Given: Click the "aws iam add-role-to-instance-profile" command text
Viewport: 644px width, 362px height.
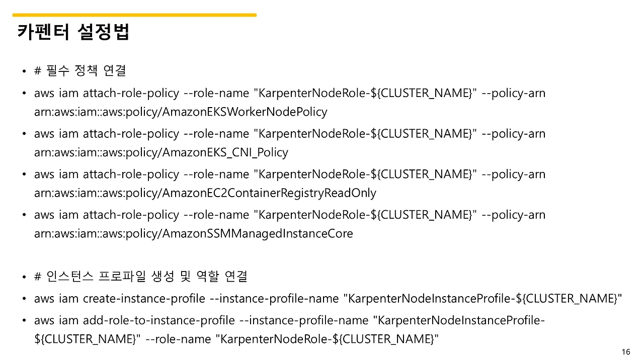Looking at the screenshot, I should click(290, 329).
